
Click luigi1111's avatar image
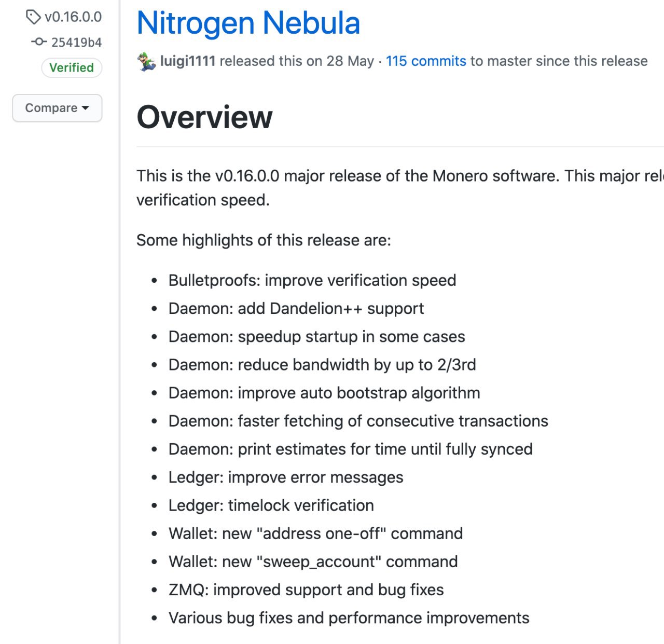tap(146, 61)
